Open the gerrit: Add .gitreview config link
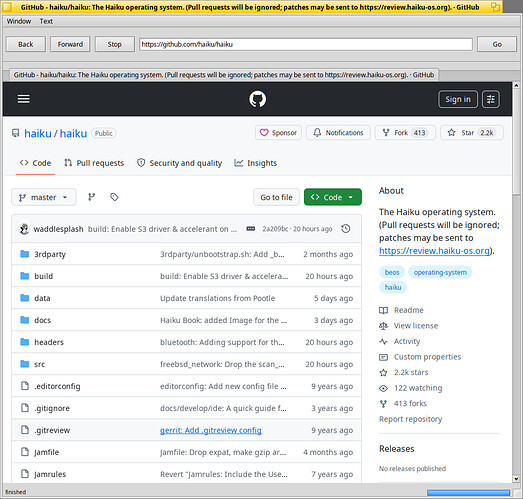This screenshot has height=499, width=523. pyautogui.click(x=211, y=430)
